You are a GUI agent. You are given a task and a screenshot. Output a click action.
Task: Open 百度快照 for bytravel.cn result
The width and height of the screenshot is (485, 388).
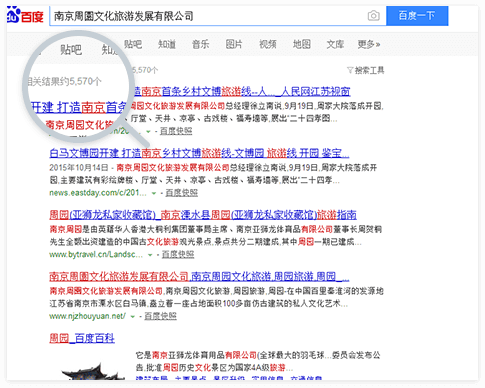(178, 254)
